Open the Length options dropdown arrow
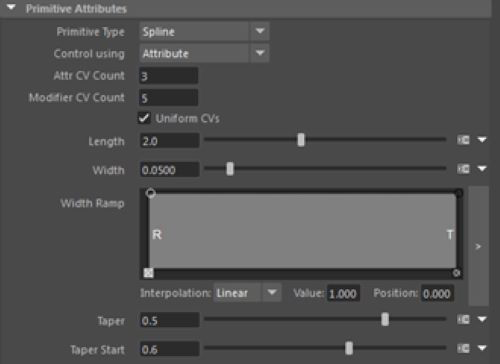500x364 pixels. pos(482,140)
